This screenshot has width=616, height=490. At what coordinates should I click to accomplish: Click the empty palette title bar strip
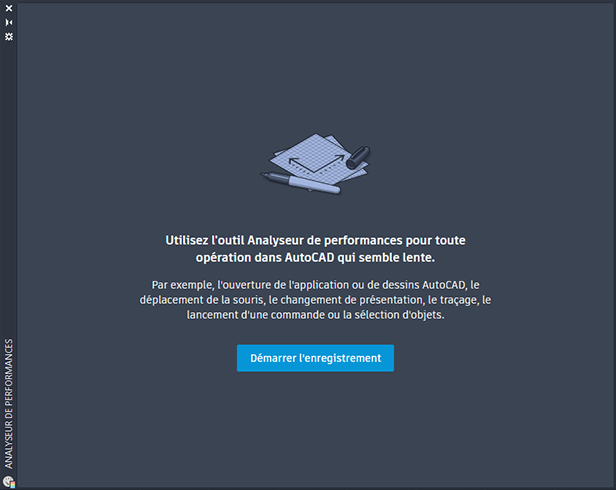coord(9,189)
